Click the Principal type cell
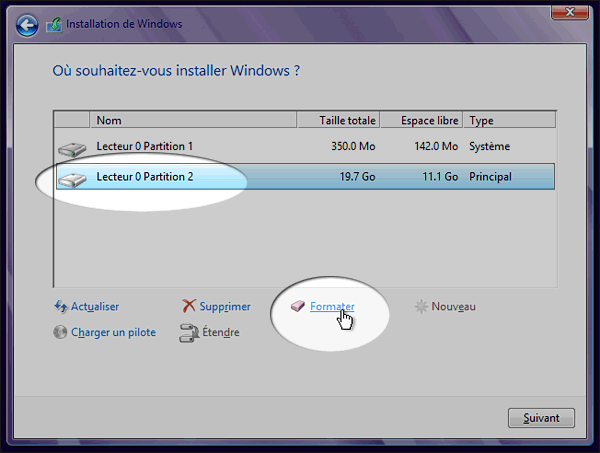This screenshot has width=600, height=453. click(x=490, y=177)
